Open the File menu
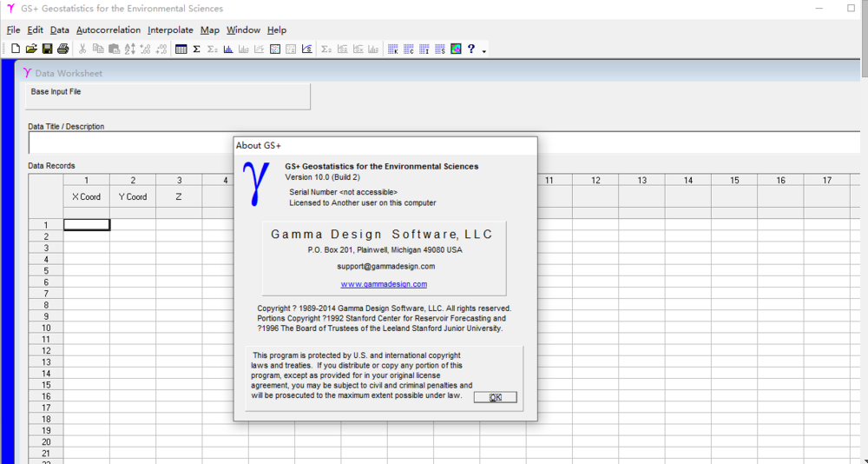This screenshot has height=464, width=868. coord(13,30)
